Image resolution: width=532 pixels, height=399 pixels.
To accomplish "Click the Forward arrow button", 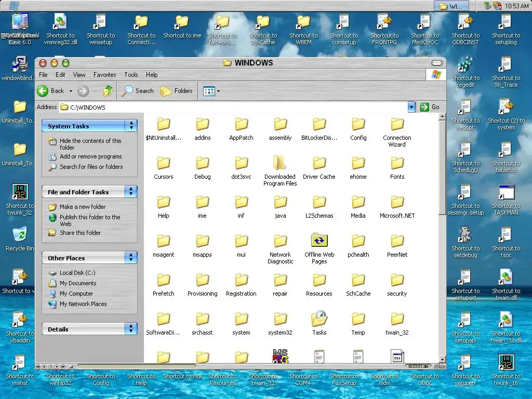I will pos(83,91).
